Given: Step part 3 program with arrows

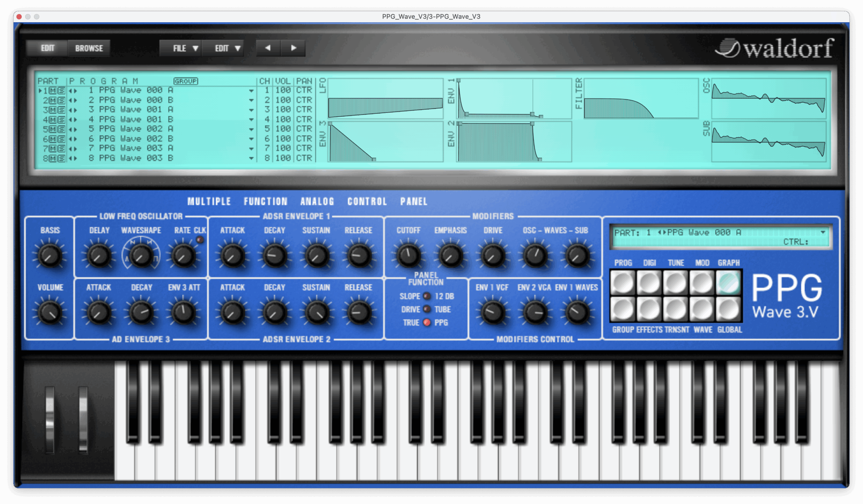Looking at the screenshot, I should pos(72,110).
